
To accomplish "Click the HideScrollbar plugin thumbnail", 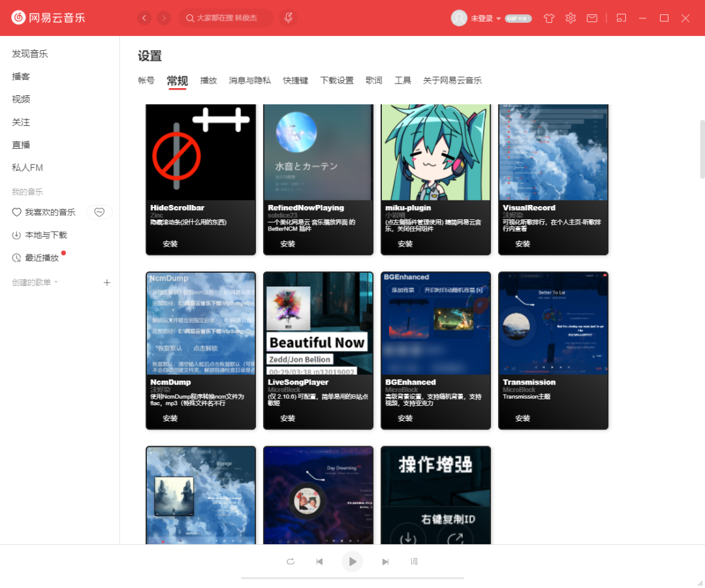I will (200, 153).
